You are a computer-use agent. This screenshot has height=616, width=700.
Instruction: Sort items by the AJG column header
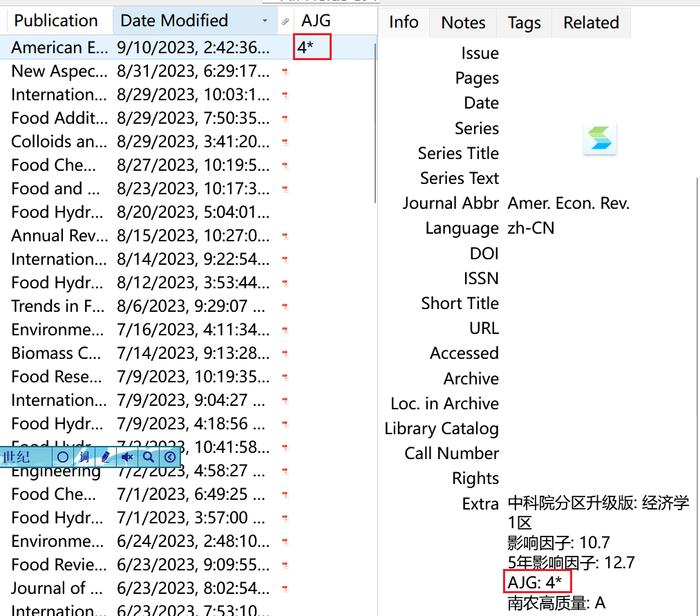coord(315,21)
